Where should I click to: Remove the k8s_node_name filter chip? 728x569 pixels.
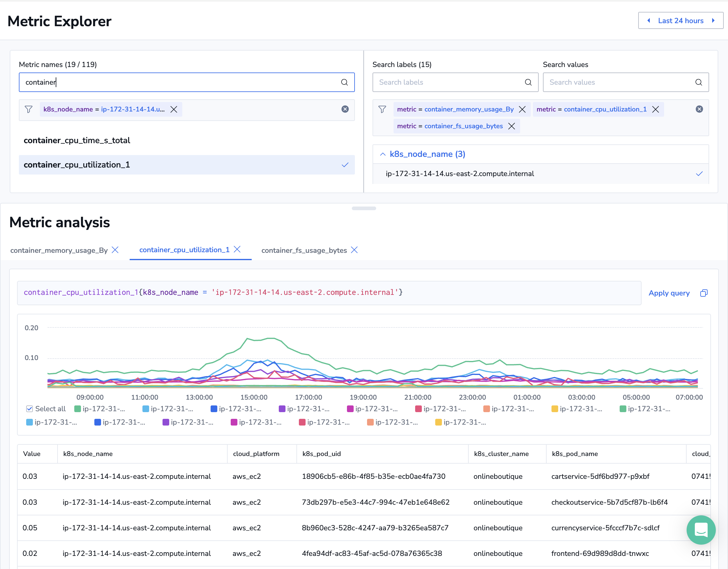[174, 109]
